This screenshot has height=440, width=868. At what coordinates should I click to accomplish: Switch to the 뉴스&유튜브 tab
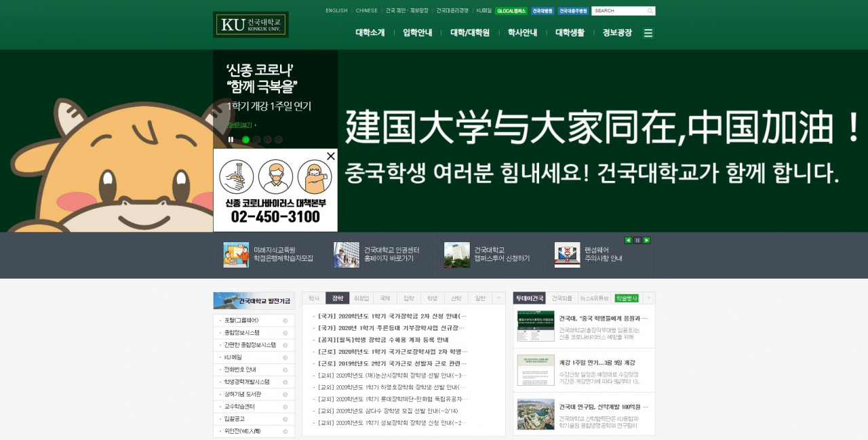pos(594,298)
